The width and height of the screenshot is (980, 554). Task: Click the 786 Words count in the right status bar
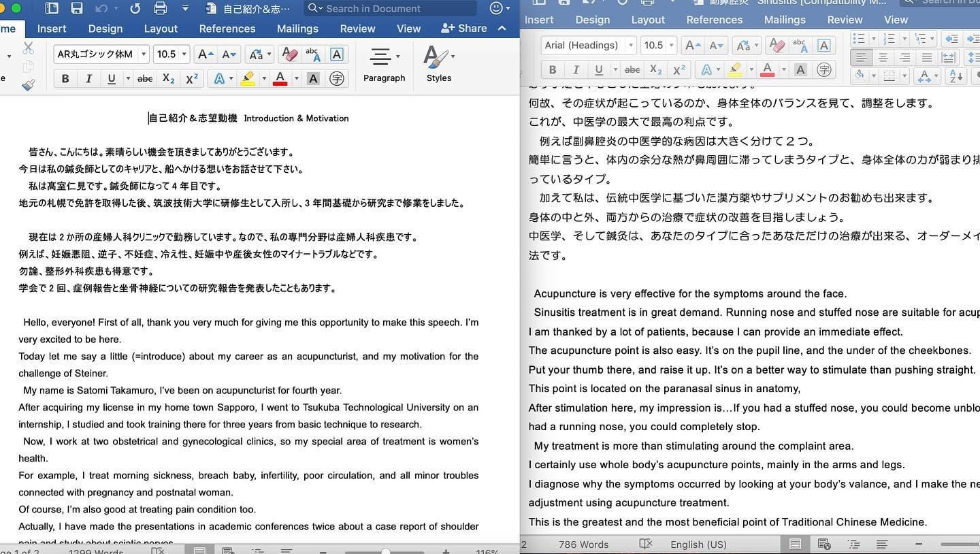[x=583, y=544]
